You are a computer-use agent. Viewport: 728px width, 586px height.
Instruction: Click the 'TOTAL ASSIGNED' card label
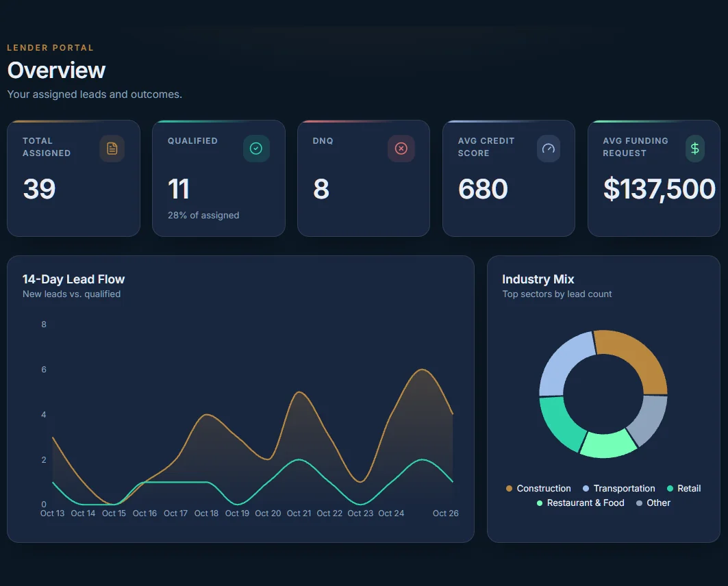(47, 146)
